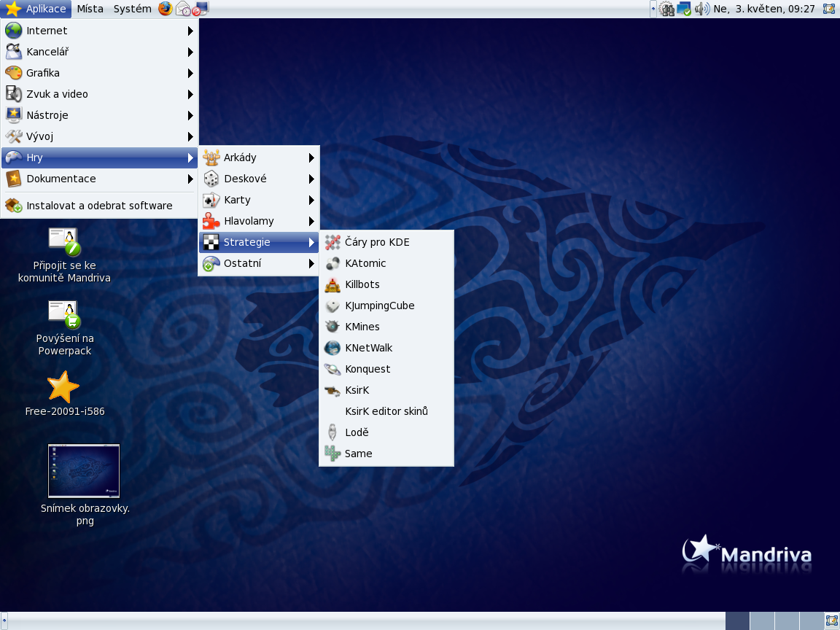This screenshot has width=840, height=630.
Task: Click the network monitor tray icon
Action: pyautogui.click(x=683, y=9)
